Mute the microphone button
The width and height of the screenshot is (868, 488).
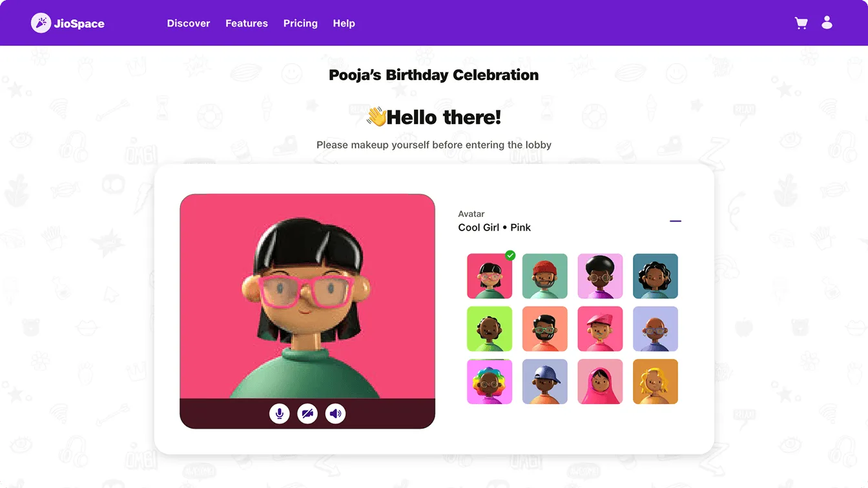[x=280, y=414]
